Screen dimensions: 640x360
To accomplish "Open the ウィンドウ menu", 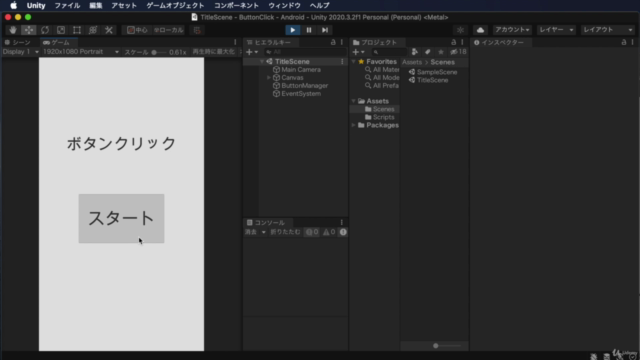I will 284,5.
